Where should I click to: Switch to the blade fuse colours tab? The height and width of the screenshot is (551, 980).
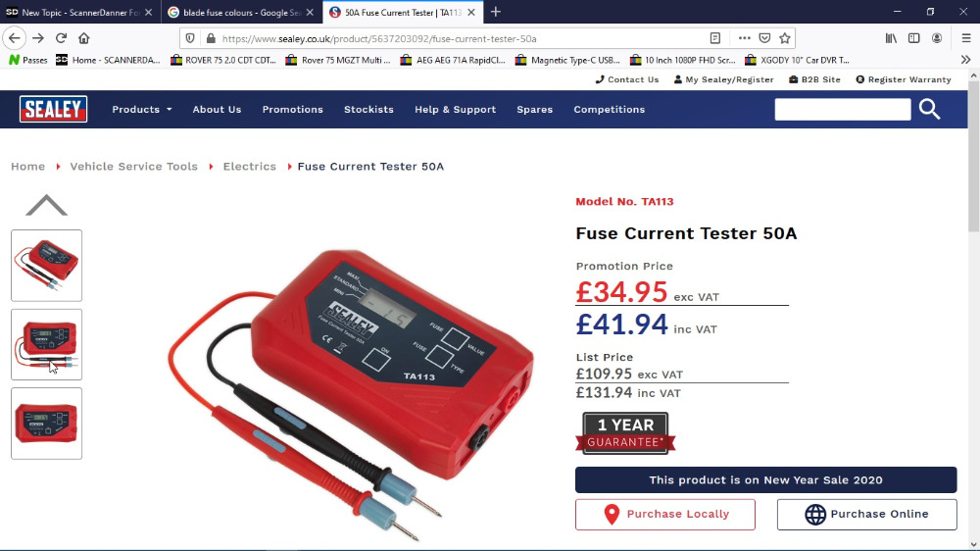coord(242,12)
